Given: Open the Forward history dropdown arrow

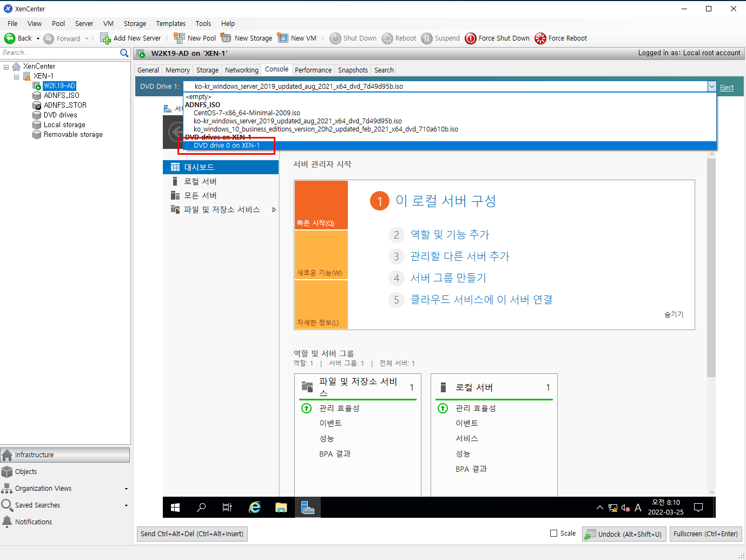Looking at the screenshot, I should point(87,38).
